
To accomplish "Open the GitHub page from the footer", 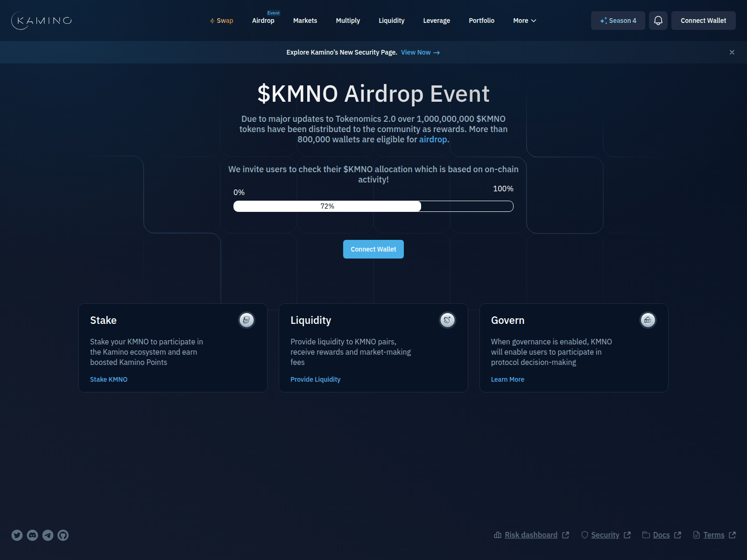I will tap(63, 535).
